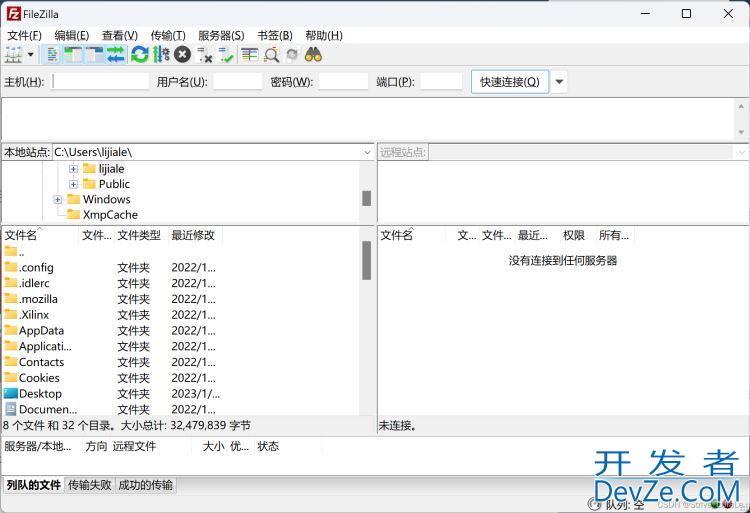Switch to the 成功的传输 tab
Screen dimensions: 750x513
coord(145,485)
